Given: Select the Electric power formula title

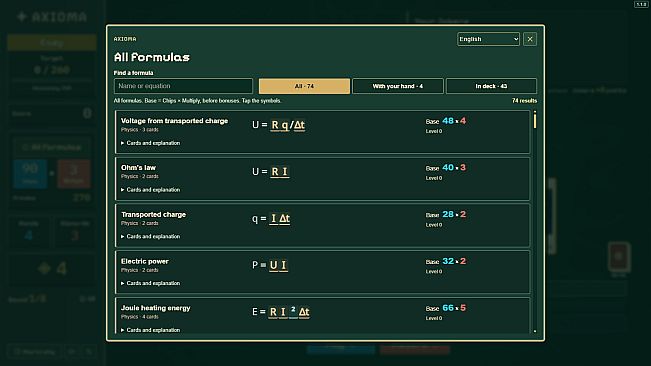Looking at the screenshot, I should (145, 261).
